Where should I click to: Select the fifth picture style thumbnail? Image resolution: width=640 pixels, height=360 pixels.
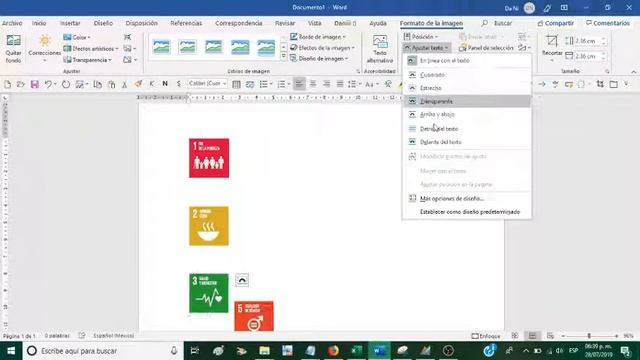pos(266,47)
